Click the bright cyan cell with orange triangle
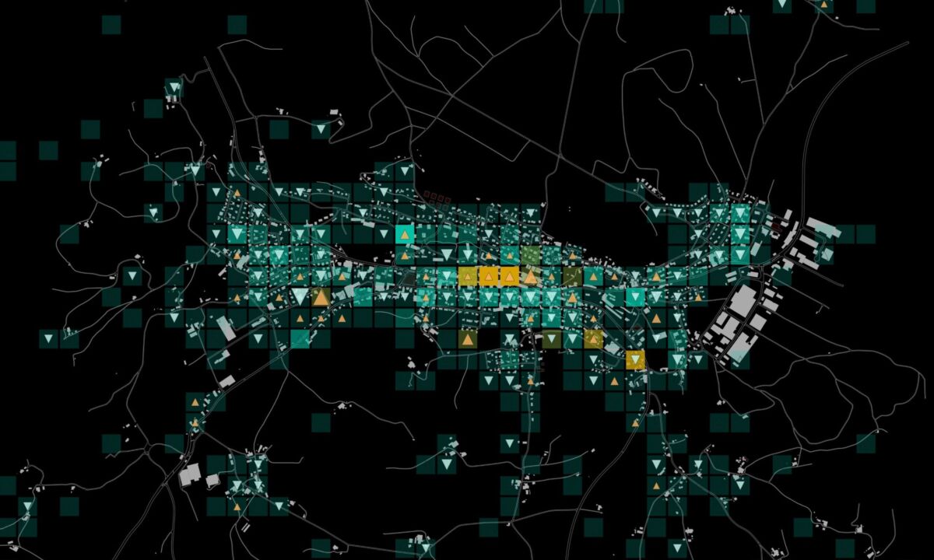The width and height of the screenshot is (934, 560). coord(404,234)
